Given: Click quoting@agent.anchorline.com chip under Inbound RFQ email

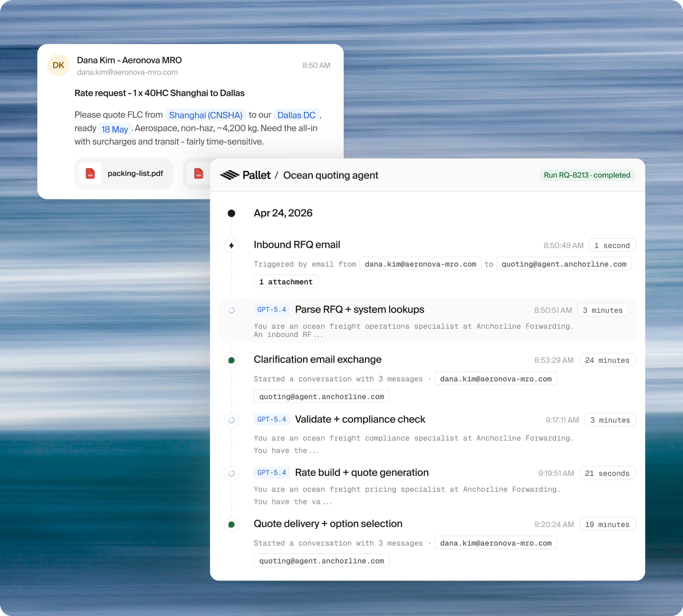Looking at the screenshot, I should (564, 264).
